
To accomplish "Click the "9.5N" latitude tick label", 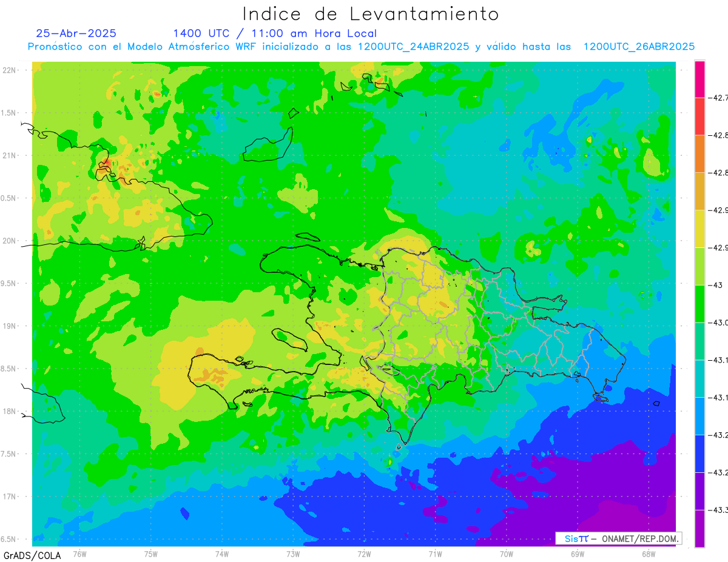I will [x=9, y=284].
